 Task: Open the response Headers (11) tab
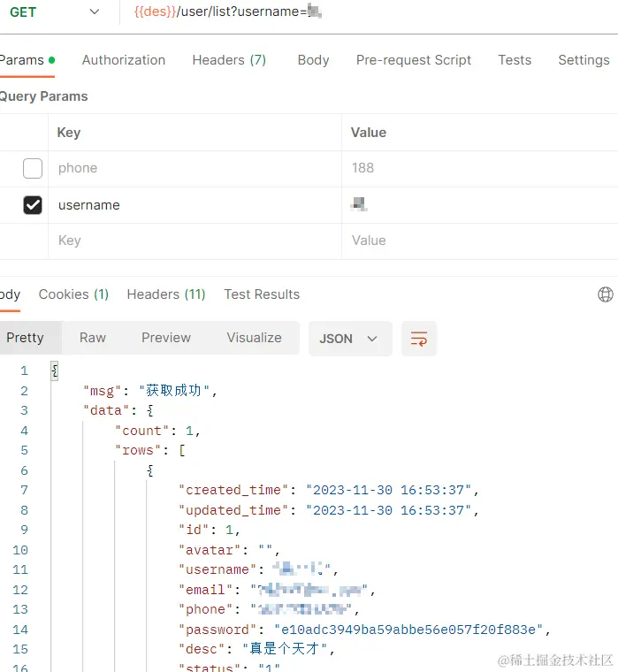(x=166, y=294)
